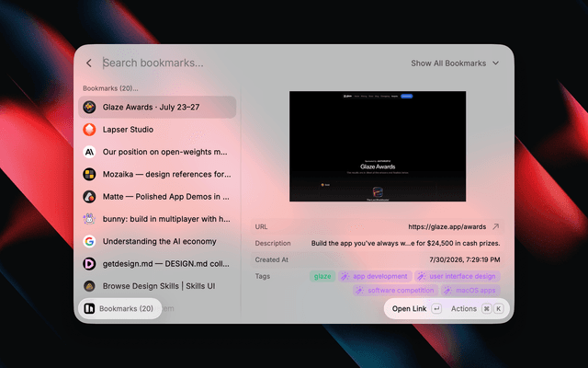Click the user interface design tag
Viewport: 588px width, 368px height.
458,276
